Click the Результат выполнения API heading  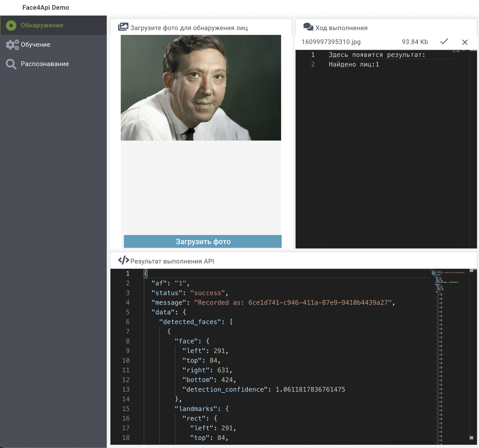point(172,261)
